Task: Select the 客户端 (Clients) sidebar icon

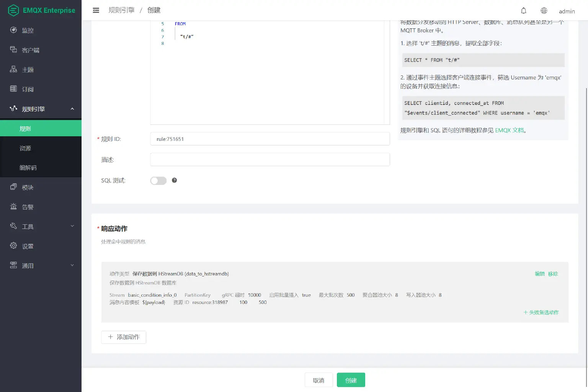Action: (14, 50)
